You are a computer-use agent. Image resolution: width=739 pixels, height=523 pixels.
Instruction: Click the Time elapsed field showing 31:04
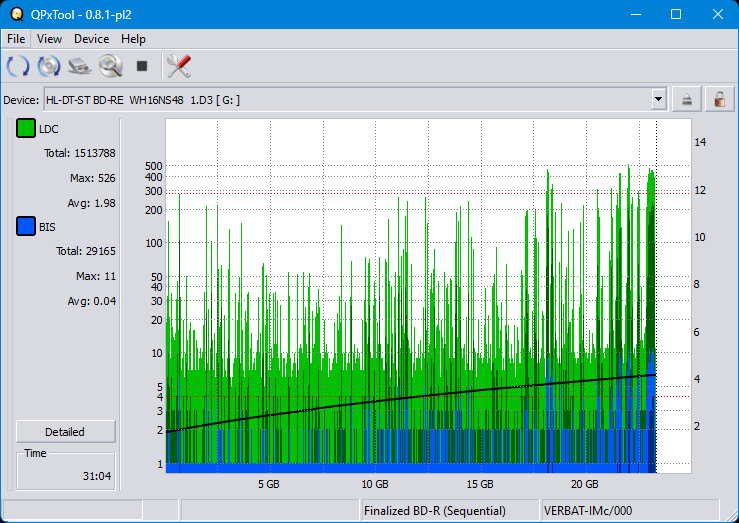pyautogui.click(x=66, y=470)
